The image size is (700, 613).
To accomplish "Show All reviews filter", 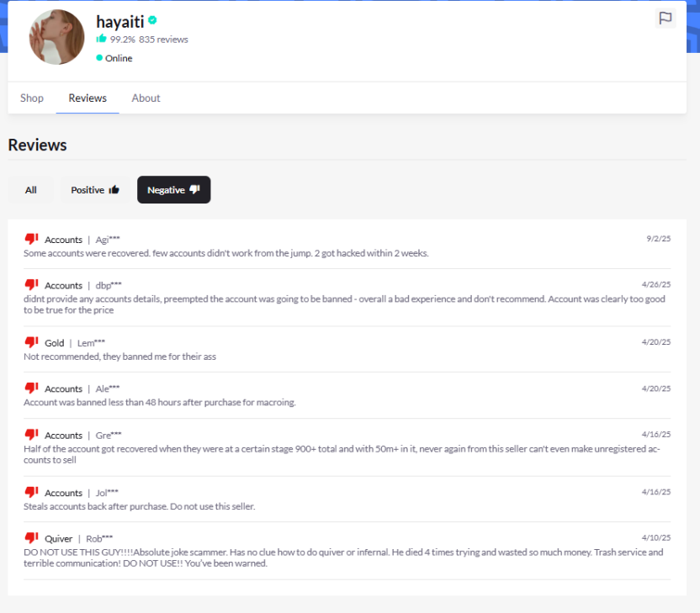I will pos(31,190).
